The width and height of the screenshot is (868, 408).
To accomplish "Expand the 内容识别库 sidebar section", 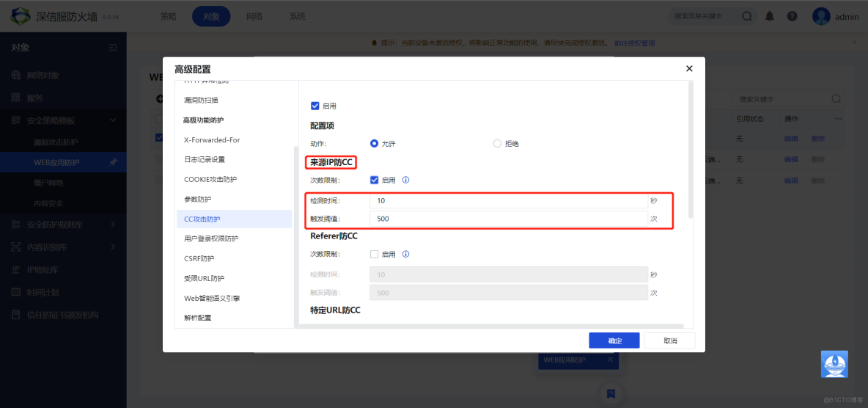I will tap(113, 247).
